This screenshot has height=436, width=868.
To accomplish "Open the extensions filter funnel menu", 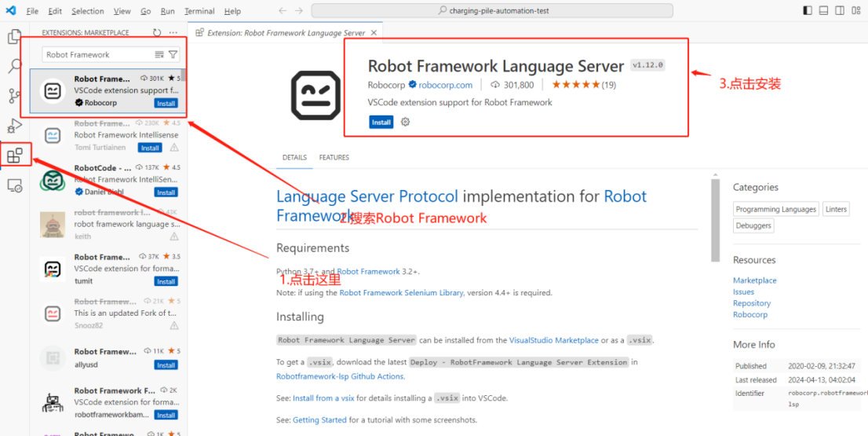I will [x=173, y=54].
